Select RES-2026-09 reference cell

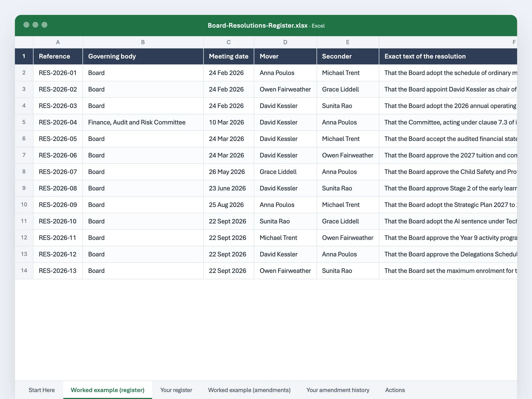[58, 205]
